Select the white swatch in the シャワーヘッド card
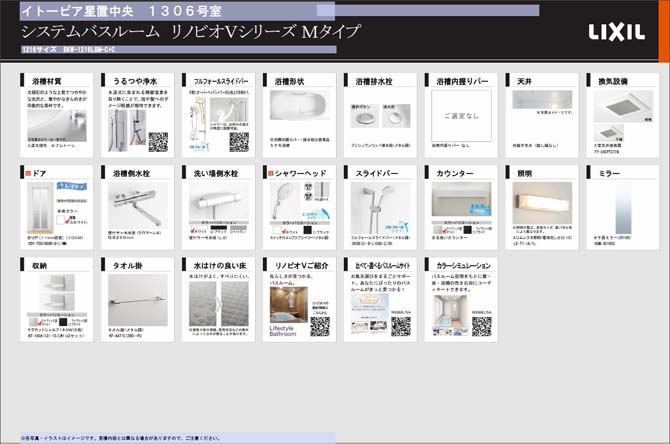The width and height of the screenshot is (670, 444). [x=278, y=230]
